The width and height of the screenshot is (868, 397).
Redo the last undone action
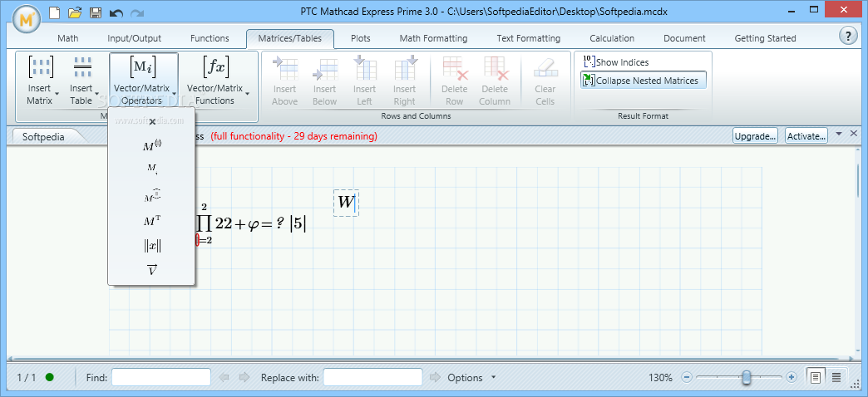click(136, 12)
